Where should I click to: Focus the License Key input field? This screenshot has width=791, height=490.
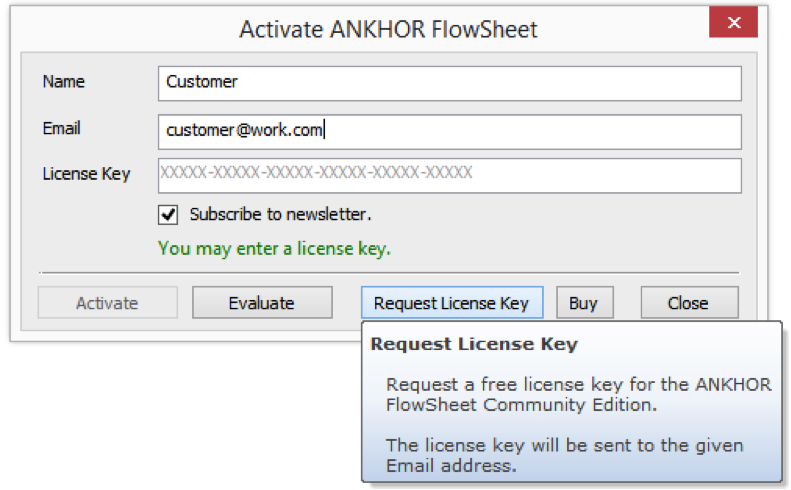[449, 174]
